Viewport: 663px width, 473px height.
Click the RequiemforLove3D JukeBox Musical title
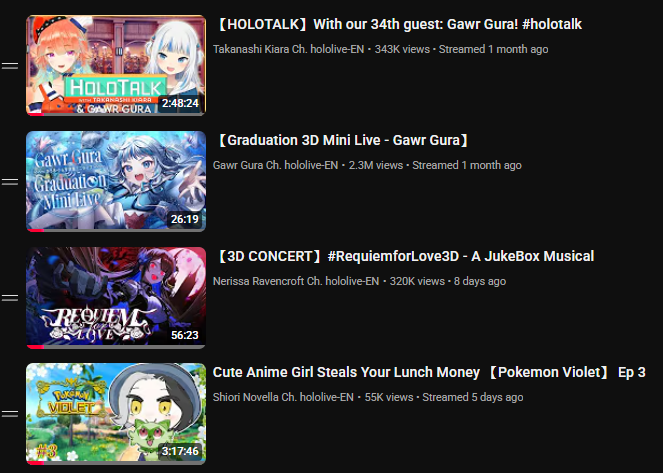click(x=403, y=256)
